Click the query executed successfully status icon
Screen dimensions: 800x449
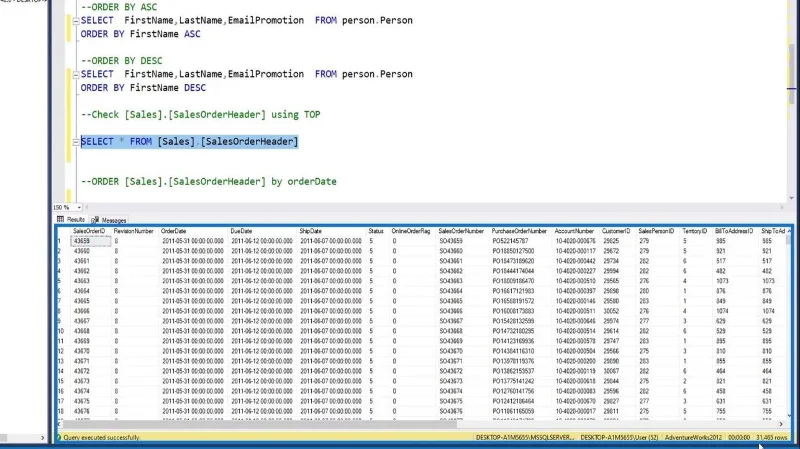tap(59, 437)
